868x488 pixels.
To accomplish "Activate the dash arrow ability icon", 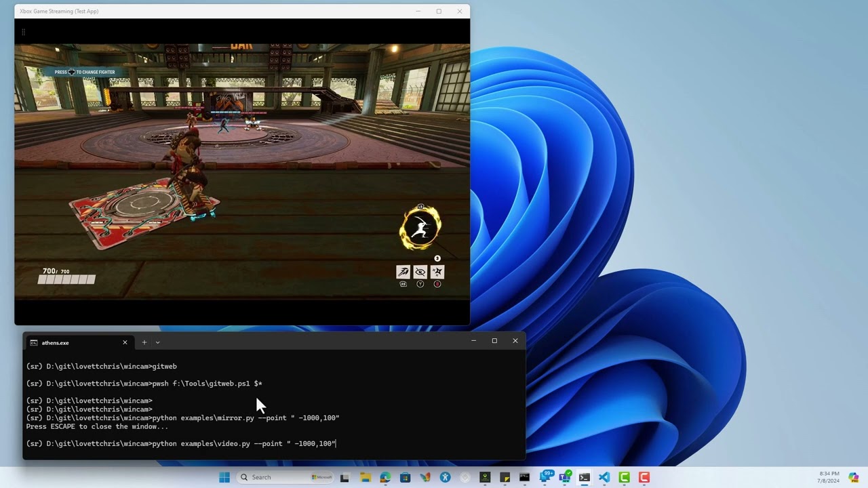I will tap(403, 272).
